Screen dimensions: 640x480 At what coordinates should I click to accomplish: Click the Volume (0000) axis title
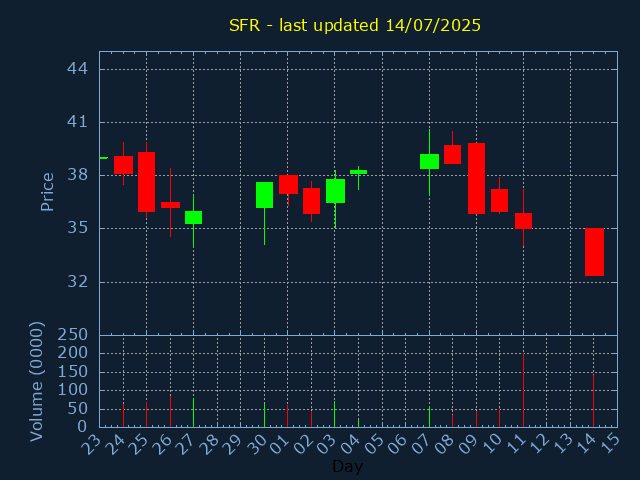pyautogui.click(x=36, y=382)
